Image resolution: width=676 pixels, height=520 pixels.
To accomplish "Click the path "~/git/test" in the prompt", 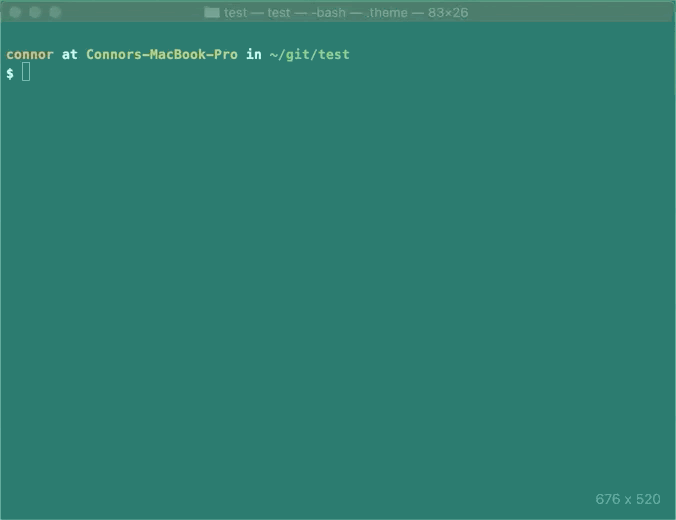I will [x=309, y=55].
